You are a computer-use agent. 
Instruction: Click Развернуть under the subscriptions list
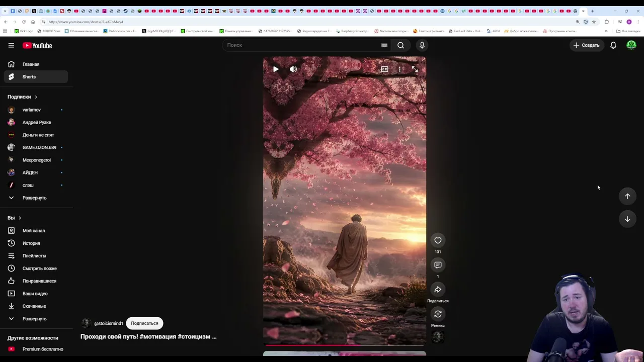(x=35, y=198)
